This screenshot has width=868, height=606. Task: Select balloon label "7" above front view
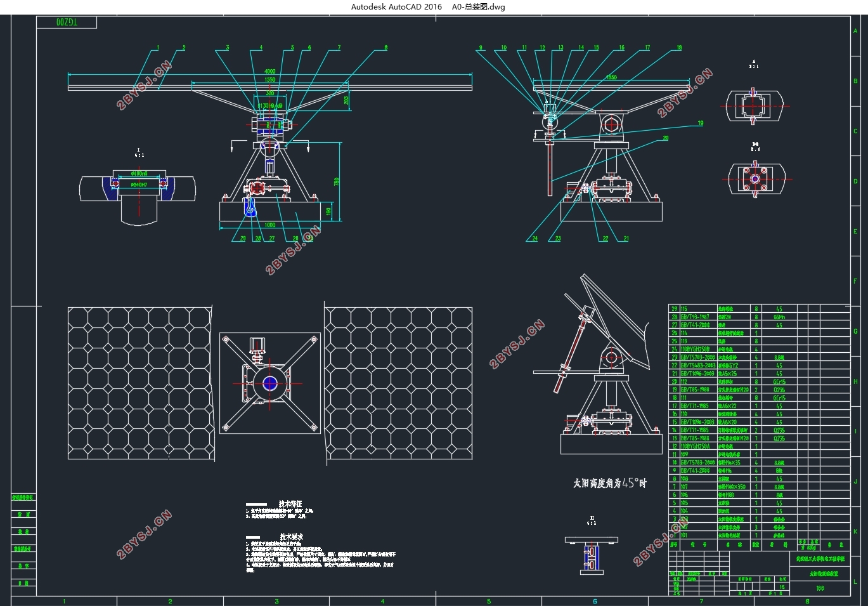coord(339,48)
